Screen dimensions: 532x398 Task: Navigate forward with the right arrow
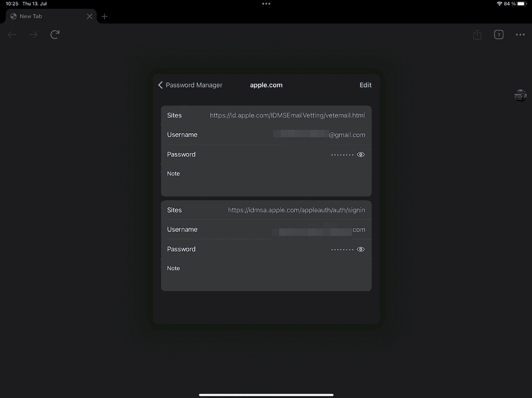click(33, 34)
